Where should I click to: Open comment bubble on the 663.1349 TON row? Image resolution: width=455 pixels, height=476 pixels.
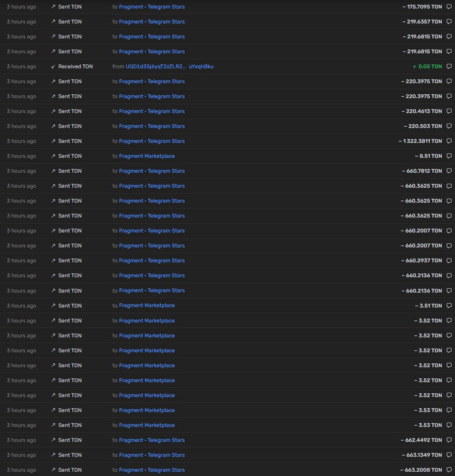449,455
